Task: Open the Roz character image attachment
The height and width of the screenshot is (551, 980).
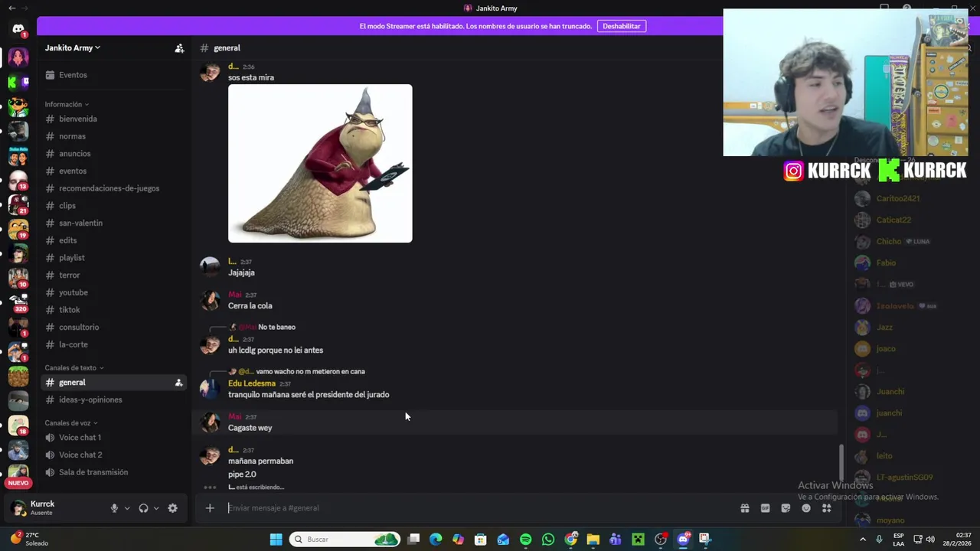Action: (320, 164)
